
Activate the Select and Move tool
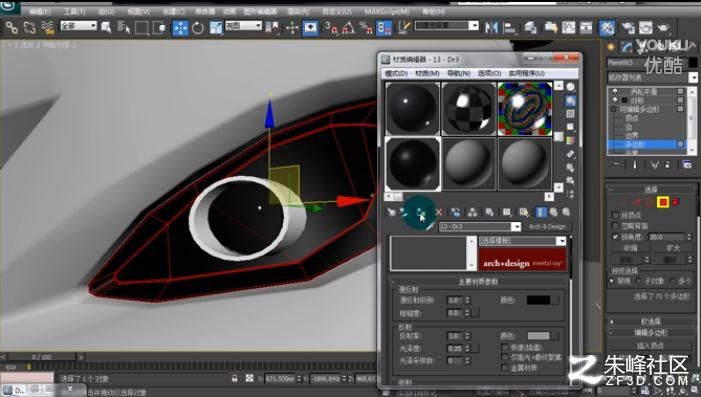tap(181, 28)
